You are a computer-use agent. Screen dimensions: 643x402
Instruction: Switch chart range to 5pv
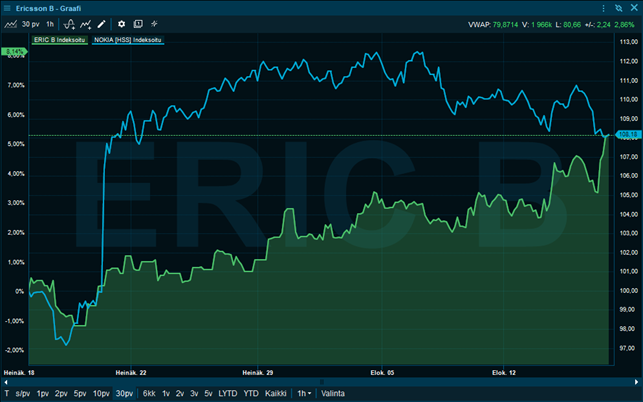pyautogui.click(x=80, y=393)
